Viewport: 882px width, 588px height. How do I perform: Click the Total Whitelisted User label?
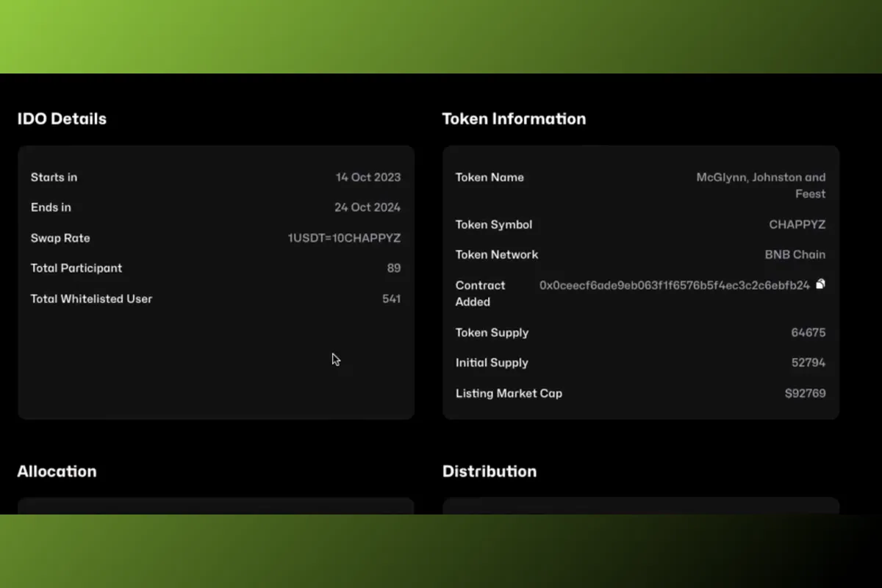click(91, 298)
